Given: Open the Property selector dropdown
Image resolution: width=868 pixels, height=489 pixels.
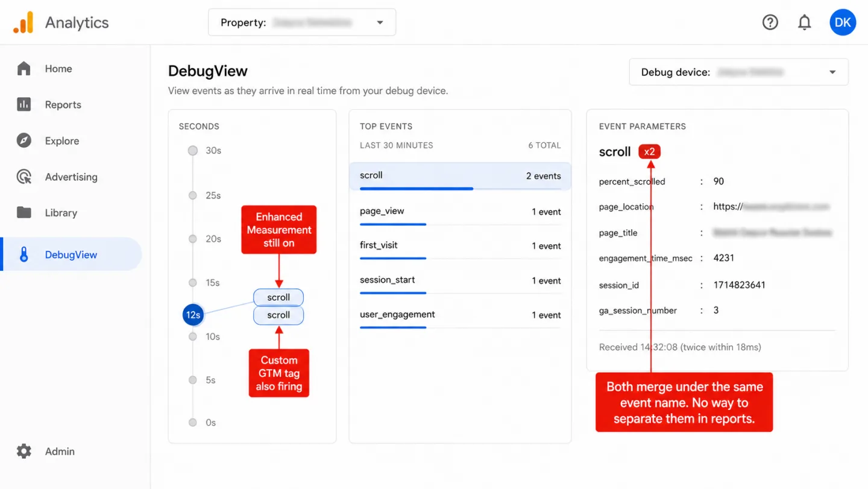Looking at the screenshot, I should pos(302,22).
